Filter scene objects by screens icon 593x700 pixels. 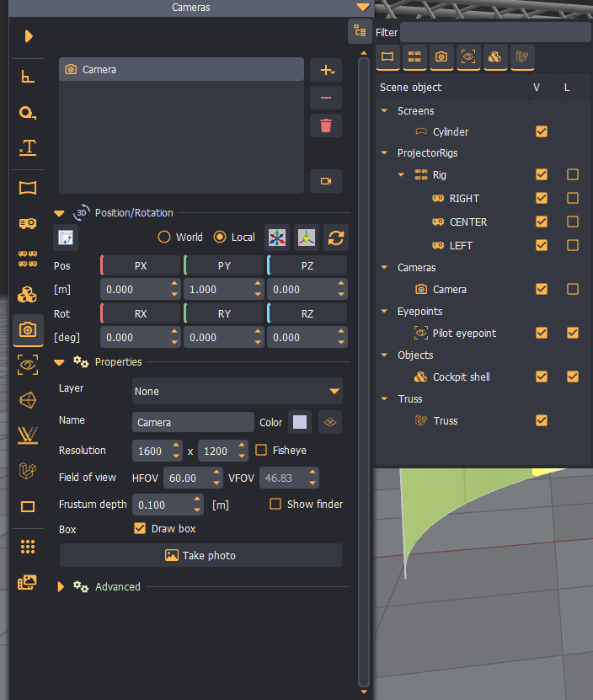click(x=387, y=57)
